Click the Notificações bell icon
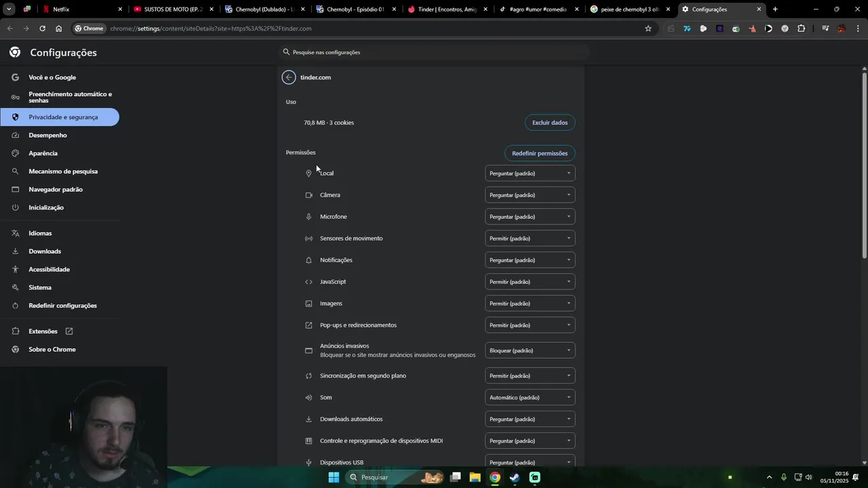Screen dimensions: 868x488 309,260
